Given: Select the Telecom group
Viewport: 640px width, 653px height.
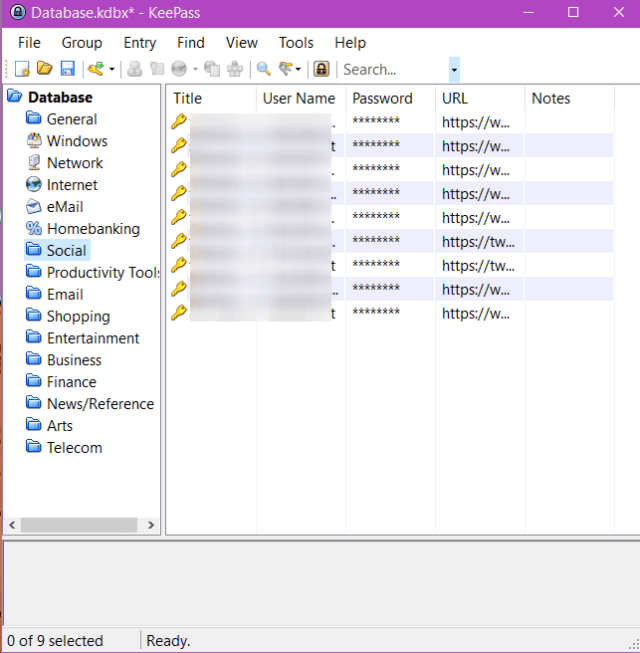Looking at the screenshot, I should point(75,448).
